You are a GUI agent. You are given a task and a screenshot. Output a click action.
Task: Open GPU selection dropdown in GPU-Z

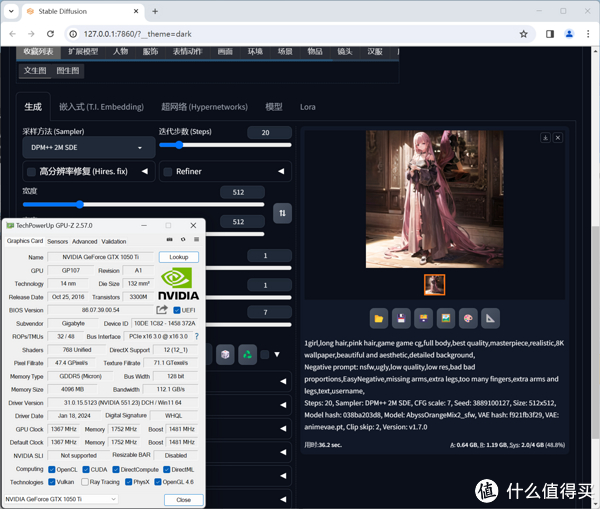point(61,499)
